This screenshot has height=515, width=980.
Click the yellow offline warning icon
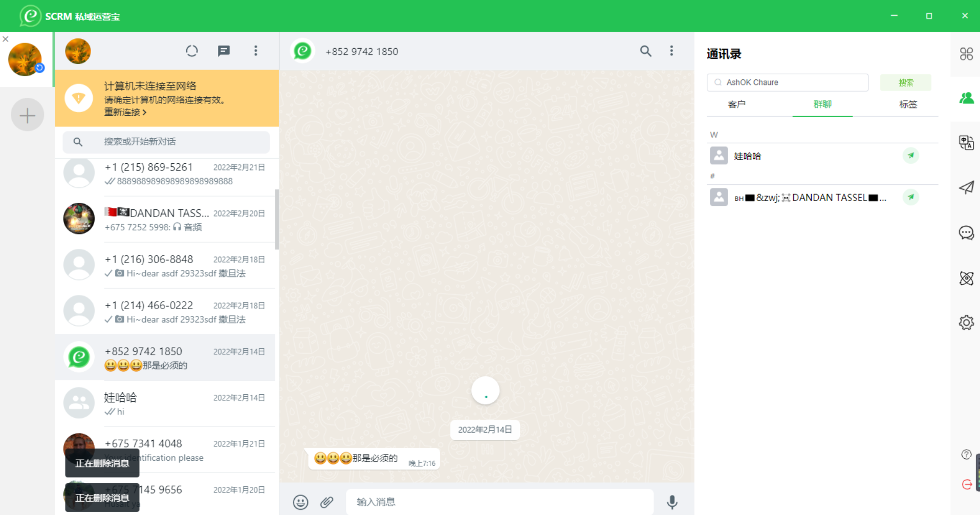[x=78, y=98]
